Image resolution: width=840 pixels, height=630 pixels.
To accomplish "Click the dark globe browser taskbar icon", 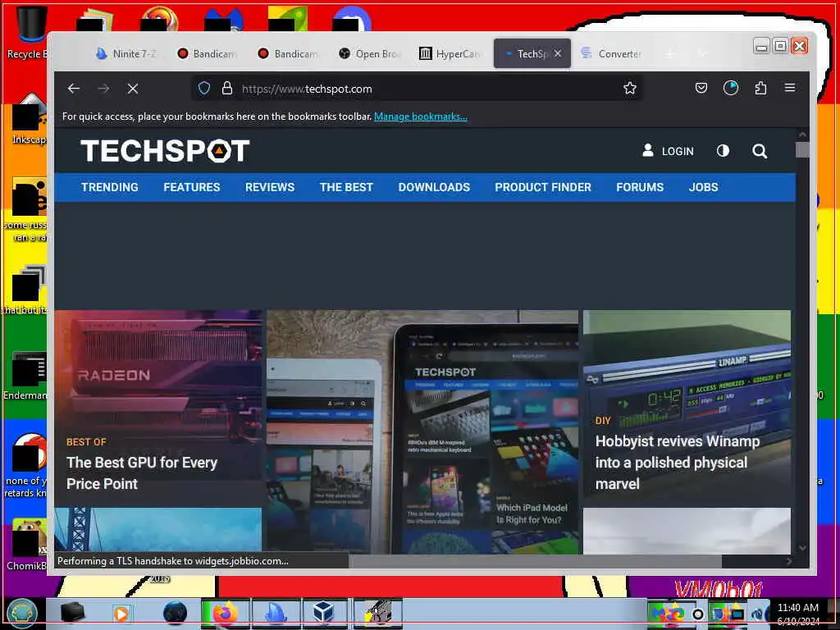I will pyautogui.click(x=175, y=614).
